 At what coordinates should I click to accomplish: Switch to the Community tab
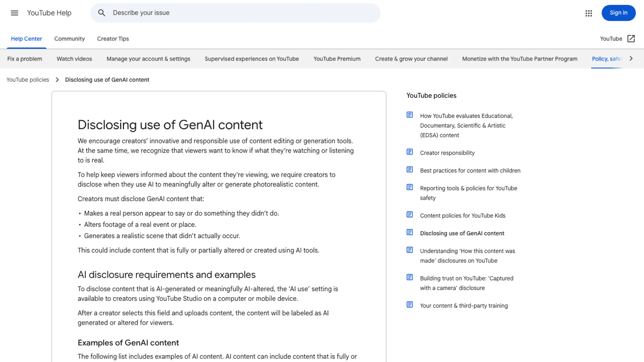click(69, 39)
